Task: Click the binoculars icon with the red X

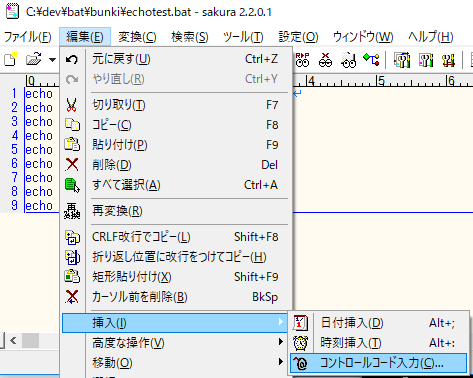Action: tap(325, 60)
